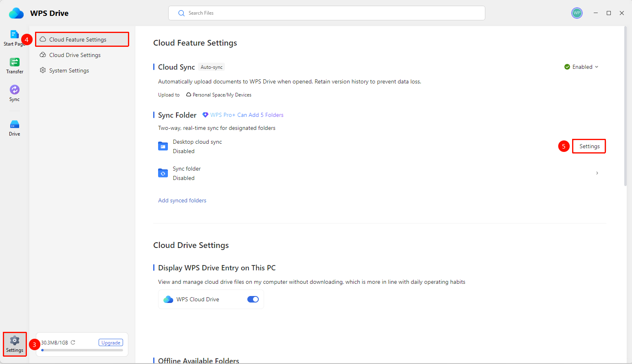Viewport: 632px width, 364px height.
Task: Click WPS Pro+ Can Add 5 Folders link
Action: [x=247, y=115]
